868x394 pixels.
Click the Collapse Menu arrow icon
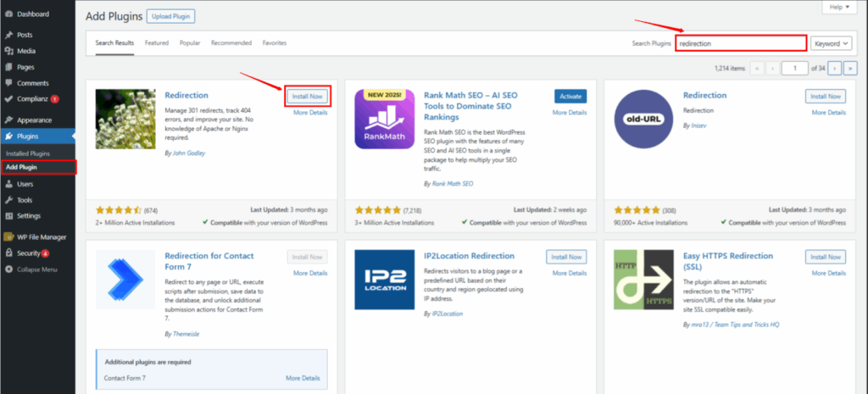tap(8, 269)
